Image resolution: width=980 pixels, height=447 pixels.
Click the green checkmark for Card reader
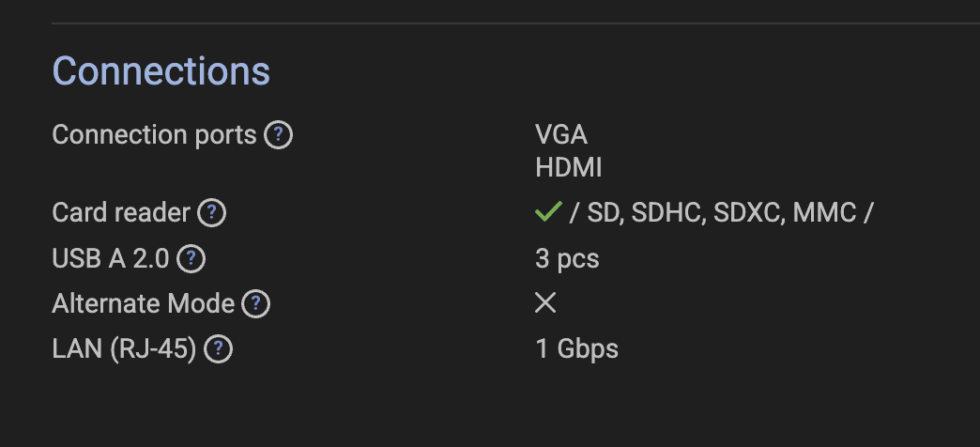548,211
